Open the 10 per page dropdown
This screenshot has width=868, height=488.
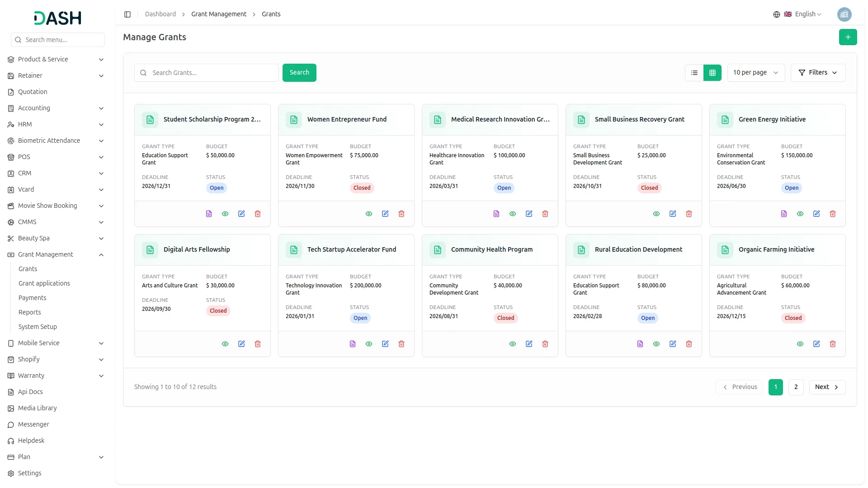tap(756, 73)
